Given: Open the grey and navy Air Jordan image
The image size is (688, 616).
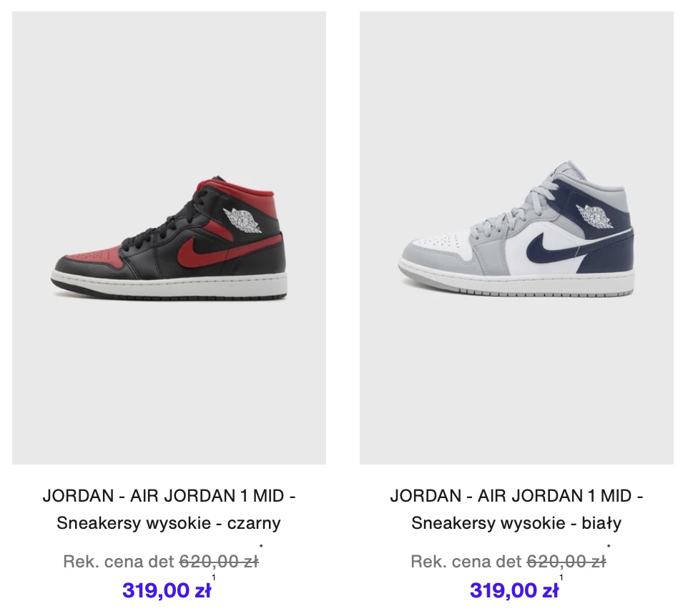Looking at the screenshot, I should click(516, 238).
